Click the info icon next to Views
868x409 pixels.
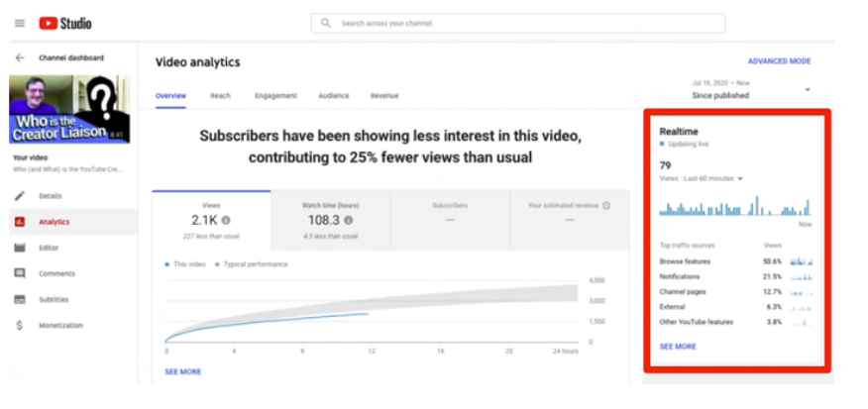click(x=226, y=220)
